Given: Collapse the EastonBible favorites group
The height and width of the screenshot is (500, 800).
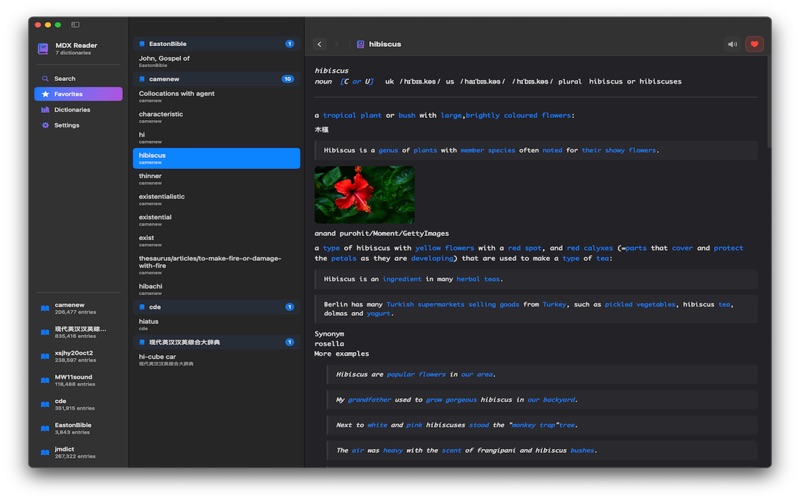Looking at the screenshot, I should [216, 44].
